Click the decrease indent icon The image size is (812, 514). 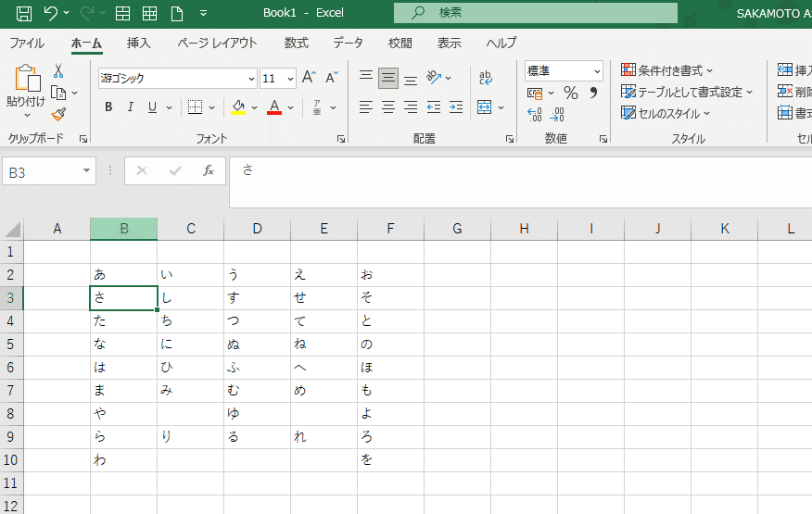click(x=434, y=107)
